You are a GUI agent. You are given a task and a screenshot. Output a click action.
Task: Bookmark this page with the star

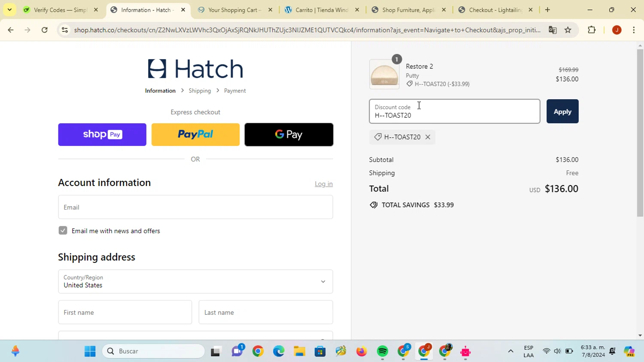pyautogui.click(x=568, y=30)
